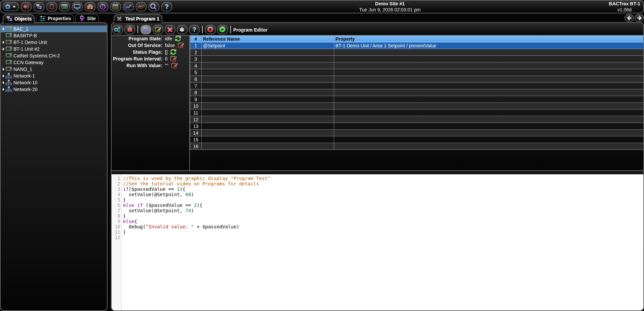644x311 pixels.
Task: Click the green list panel toolbar icon
Action: [65, 7]
